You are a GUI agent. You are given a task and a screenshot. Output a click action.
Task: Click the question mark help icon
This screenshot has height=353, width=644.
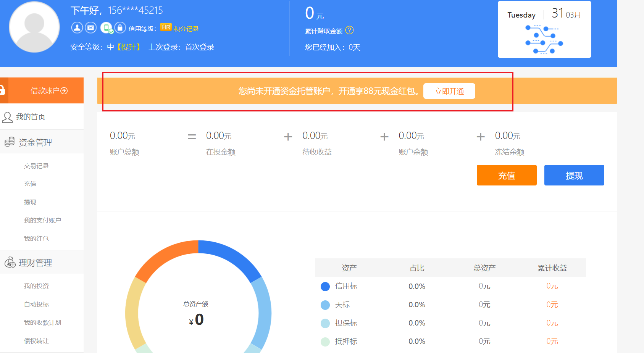pos(349,30)
